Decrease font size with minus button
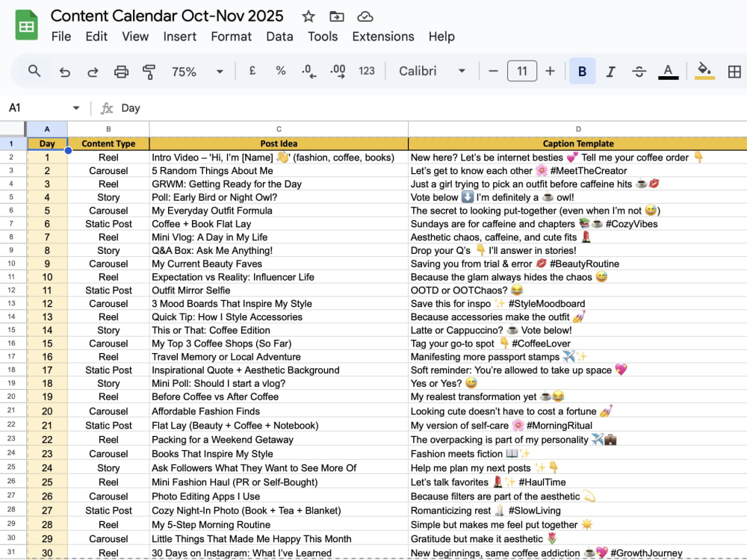The image size is (747, 560). click(493, 71)
